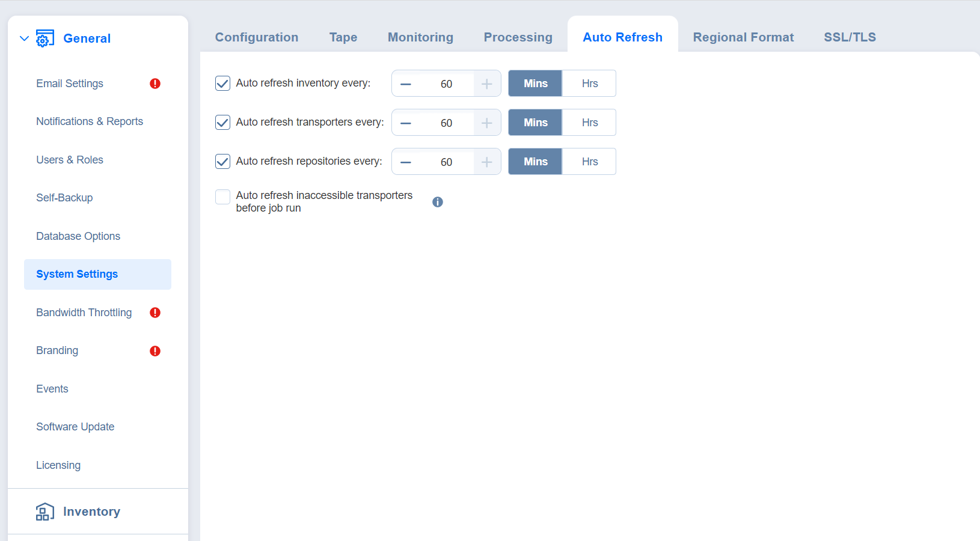The image size is (980, 541).
Task: Open the Configuration tab
Action: point(257,37)
